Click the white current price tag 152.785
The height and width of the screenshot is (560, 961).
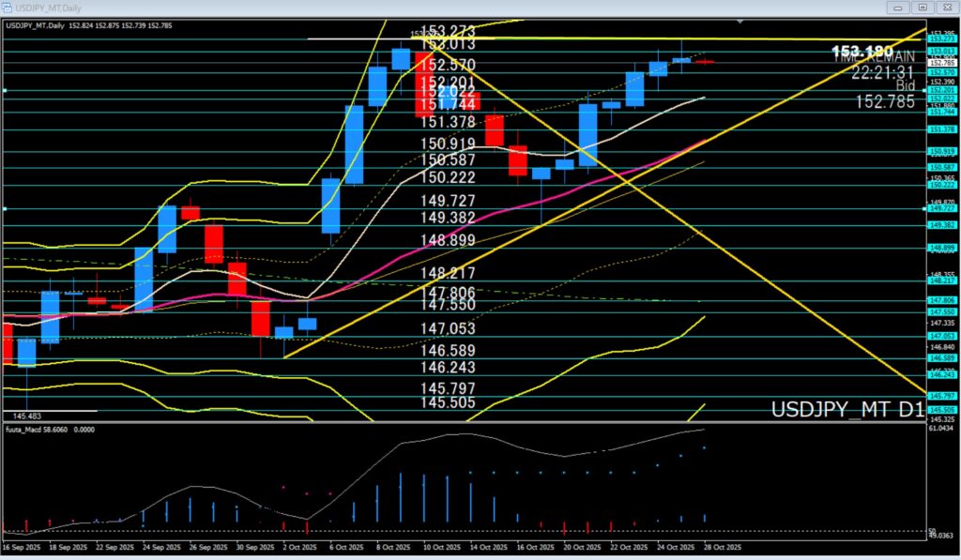(941, 63)
